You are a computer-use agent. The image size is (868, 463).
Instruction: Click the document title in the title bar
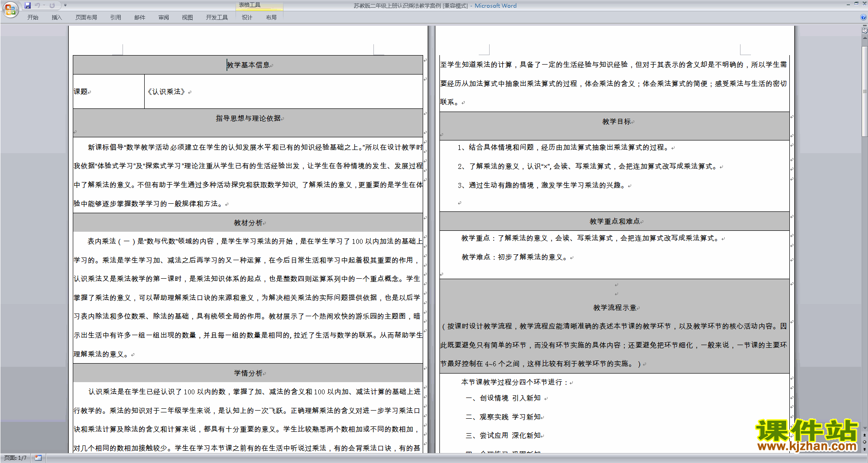[x=435, y=6]
